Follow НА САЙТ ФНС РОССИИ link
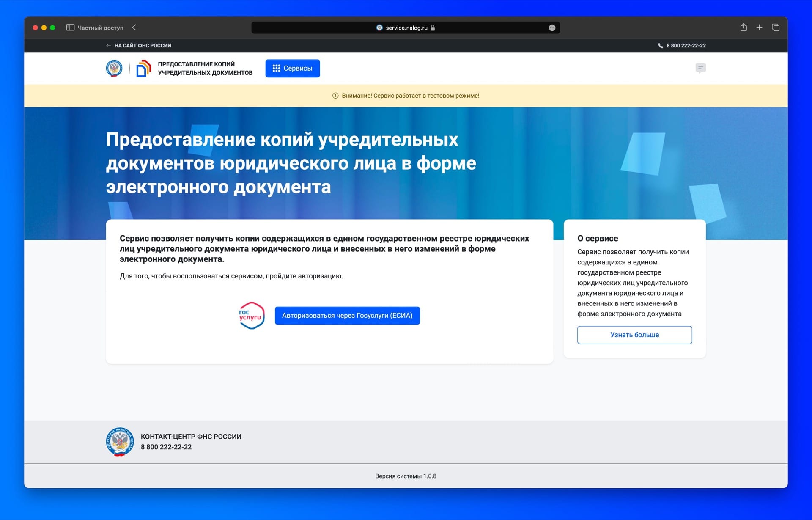Viewport: 812px width, 520px height. [139, 46]
